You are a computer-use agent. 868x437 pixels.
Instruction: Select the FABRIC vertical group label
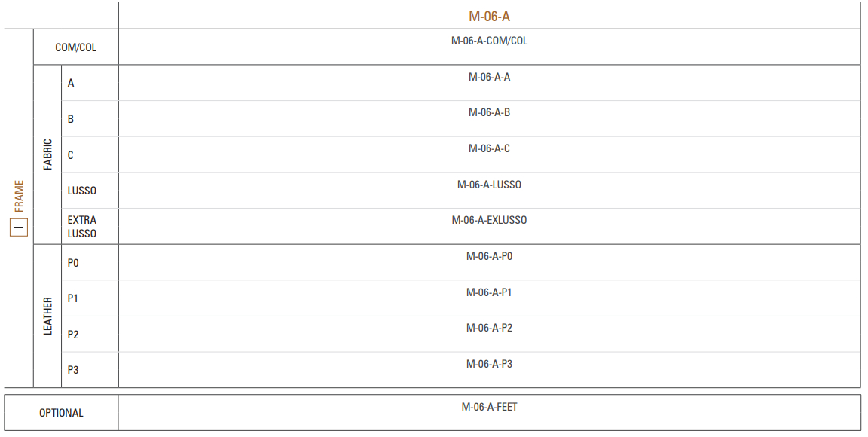click(47, 154)
